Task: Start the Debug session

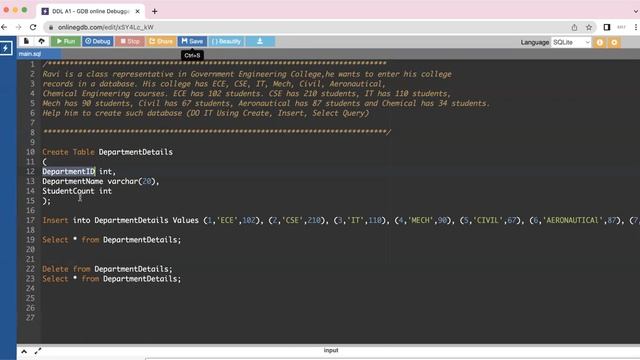Action: 98,41
